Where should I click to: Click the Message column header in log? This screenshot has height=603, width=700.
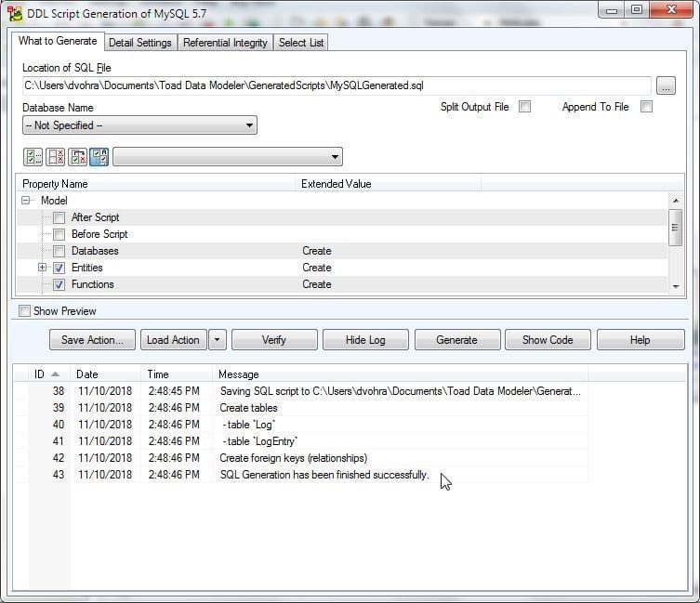[x=400, y=374]
